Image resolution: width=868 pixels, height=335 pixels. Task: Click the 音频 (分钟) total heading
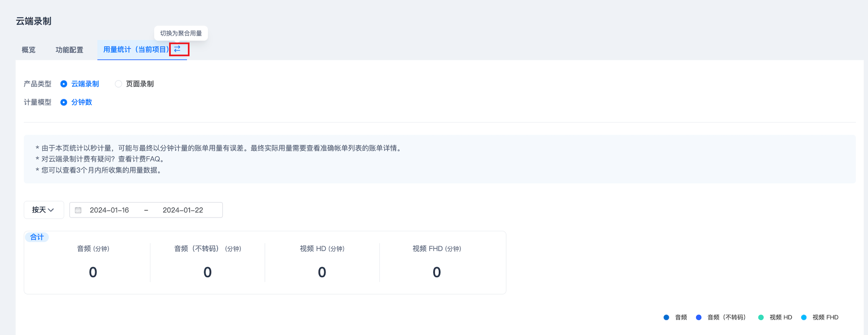coord(93,249)
